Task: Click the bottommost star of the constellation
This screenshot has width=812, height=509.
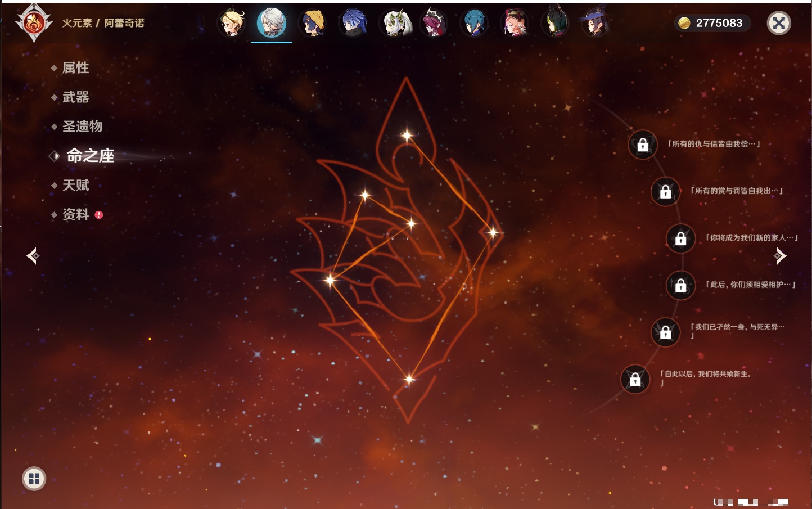Action: click(x=409, y=379)
